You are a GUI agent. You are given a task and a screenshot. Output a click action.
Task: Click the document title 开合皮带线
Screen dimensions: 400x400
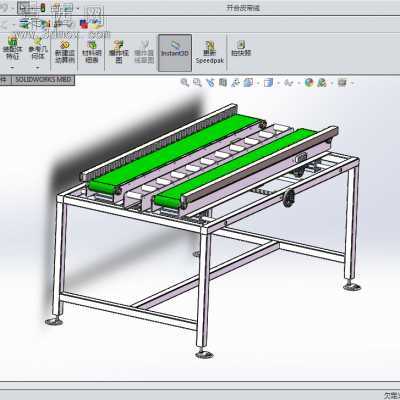coord(243,8)
